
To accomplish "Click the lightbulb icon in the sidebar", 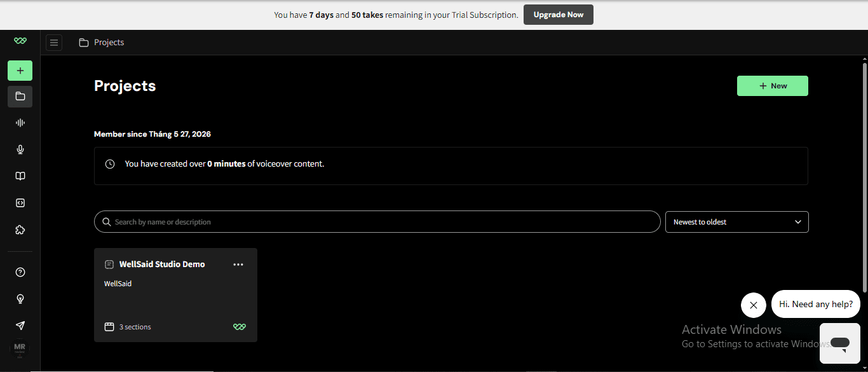I will pyautogui.click(x=20, y=299).
